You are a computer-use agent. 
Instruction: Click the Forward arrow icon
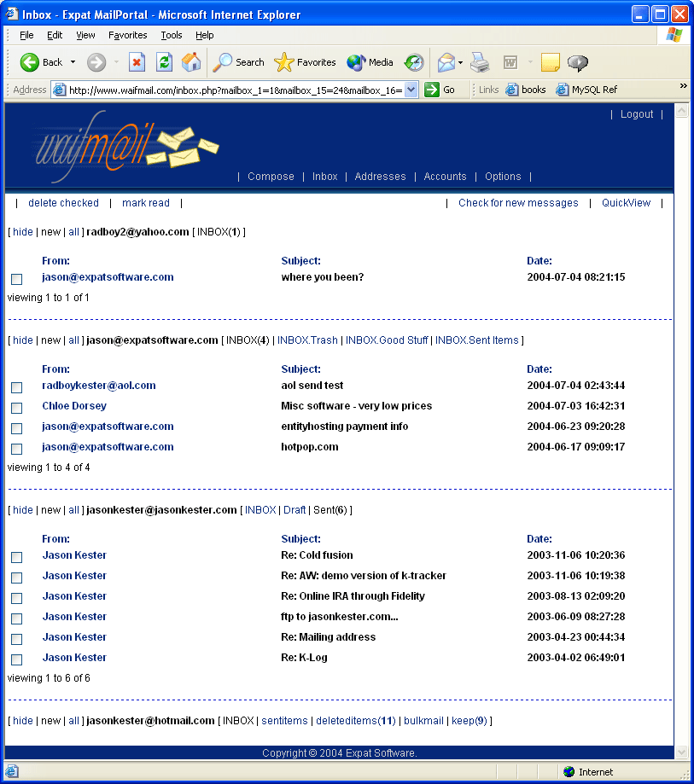click(x=96, y=62)
